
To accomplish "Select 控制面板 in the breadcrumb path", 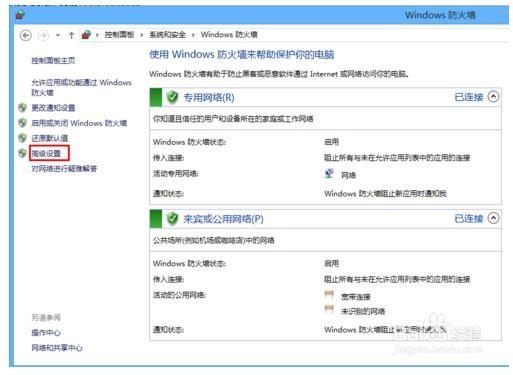I will [119, 35].
